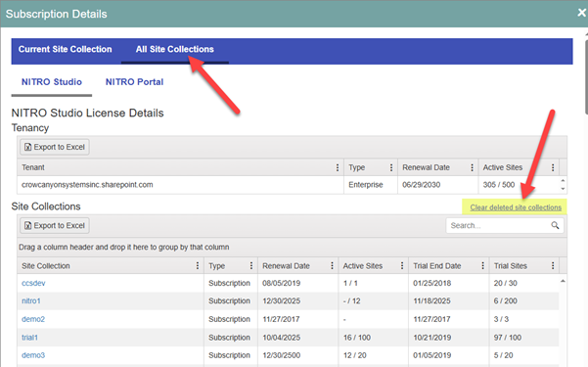
Task: Open the demo2 site collection link
Action: (x=33, y=319)
